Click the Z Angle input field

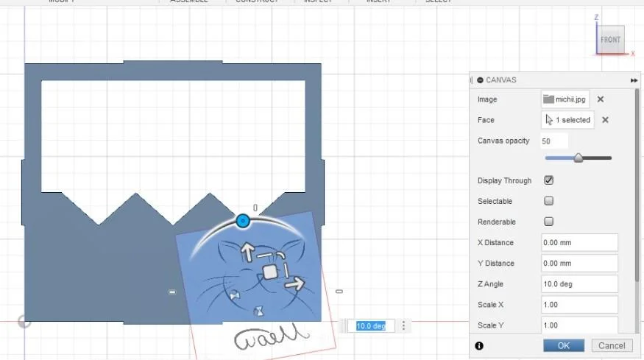579,284
